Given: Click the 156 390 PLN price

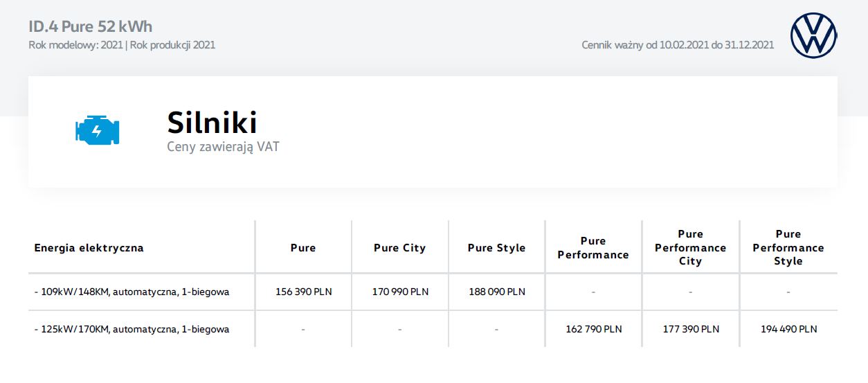Looking at the screenshot, I should tap(303, 292).
